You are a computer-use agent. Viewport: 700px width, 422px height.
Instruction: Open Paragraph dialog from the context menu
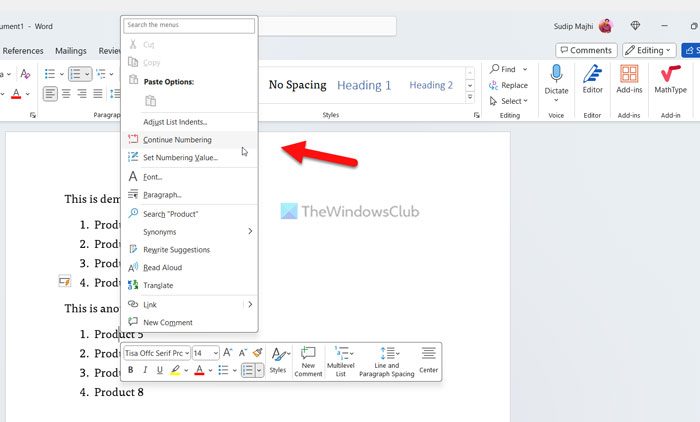[x=190, y=195]
